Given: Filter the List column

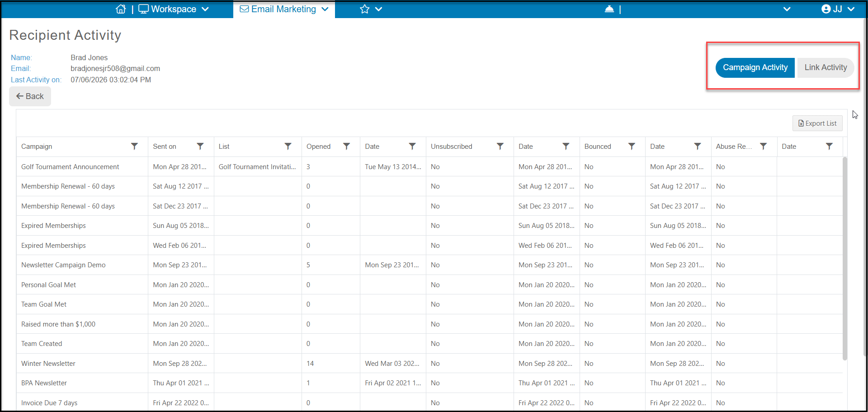Looking at the screenshot, I should click(288, 147).
